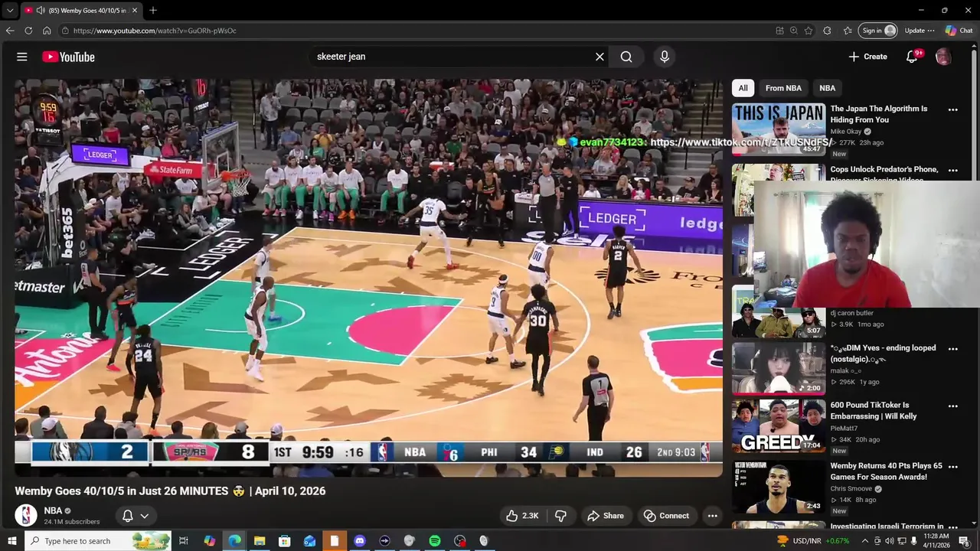The image size is (980, 551).
Task: Open Windows Start menu
Action: point(11,541)
